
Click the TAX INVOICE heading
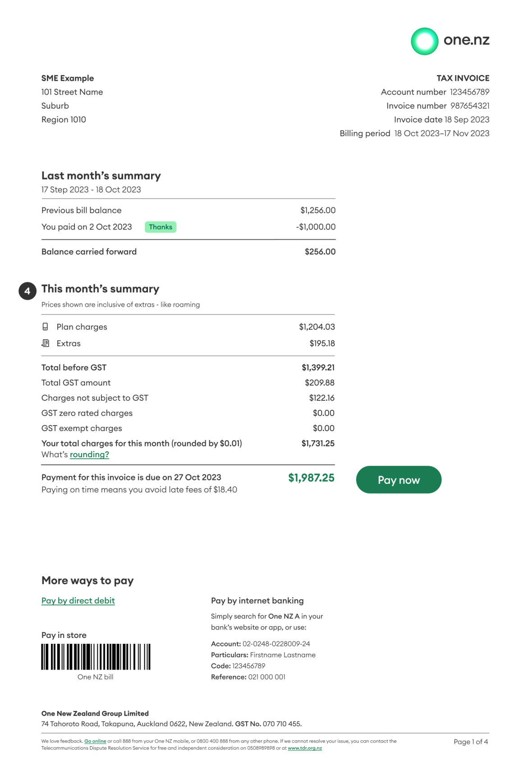(463, 78)
